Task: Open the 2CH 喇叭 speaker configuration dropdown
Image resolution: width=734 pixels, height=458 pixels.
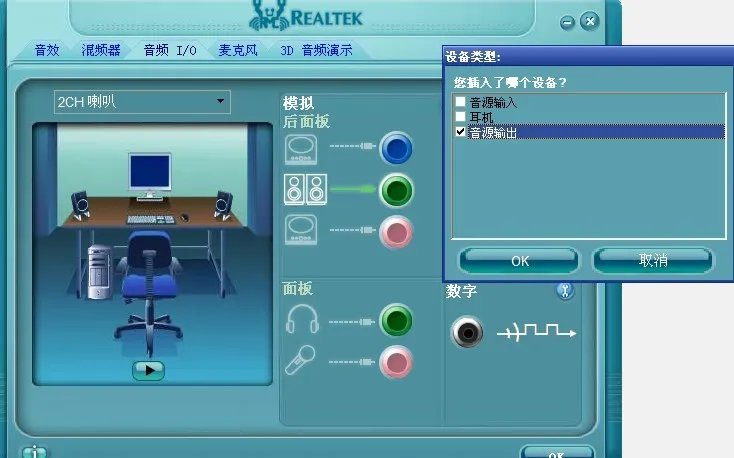Action: 142,102
